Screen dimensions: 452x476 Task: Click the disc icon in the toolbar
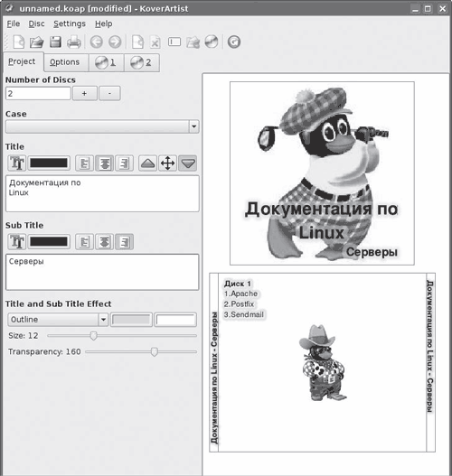click(x=212, y=42)
